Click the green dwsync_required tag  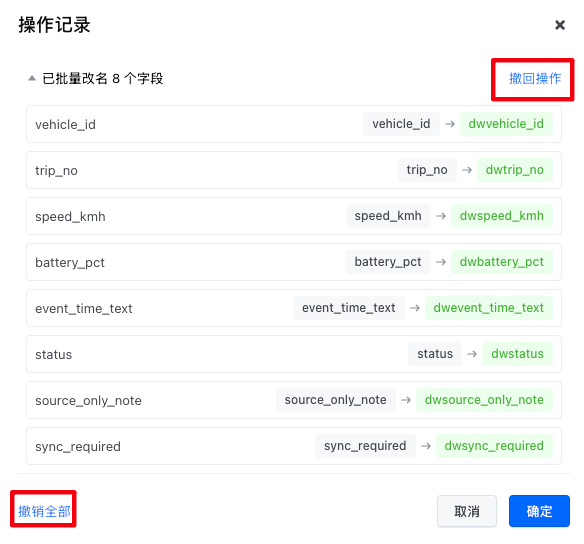494,446
